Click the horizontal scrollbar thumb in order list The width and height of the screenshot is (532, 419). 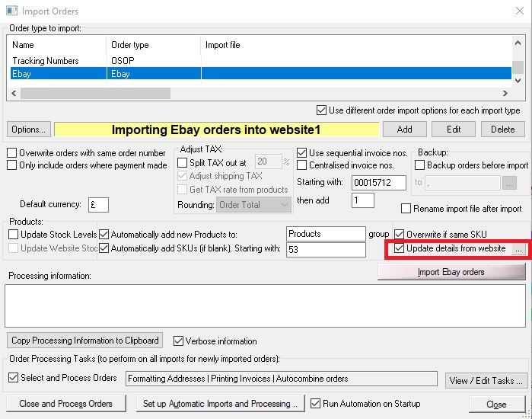point(95,93)
